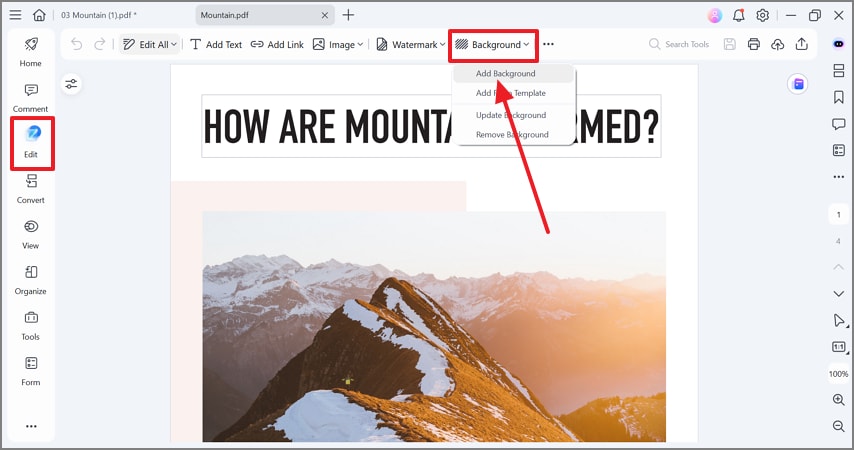Go to the previous page
854x450 pixels.
839,267
